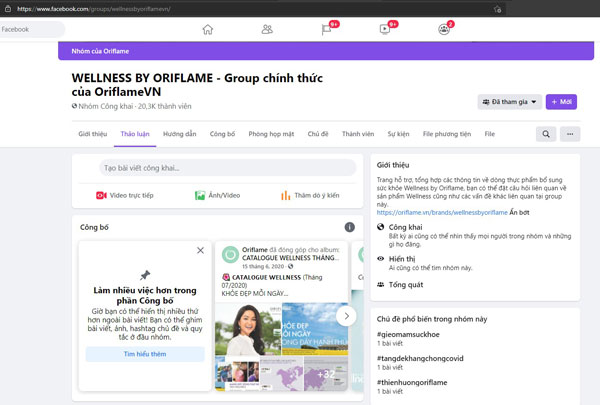
Task: Click the browser URL address bar
Action: pos(253,9)
